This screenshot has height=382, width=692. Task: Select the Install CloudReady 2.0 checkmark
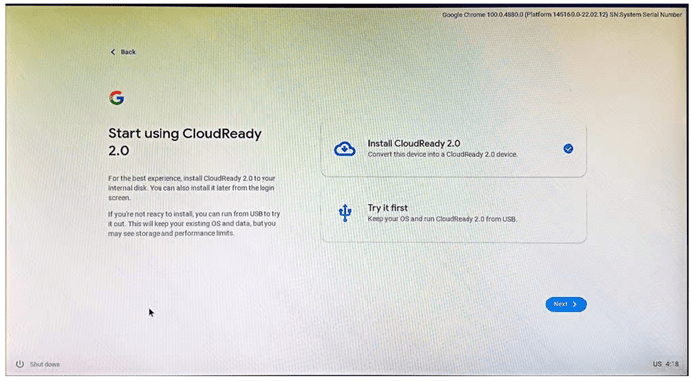tap(568, 149)
